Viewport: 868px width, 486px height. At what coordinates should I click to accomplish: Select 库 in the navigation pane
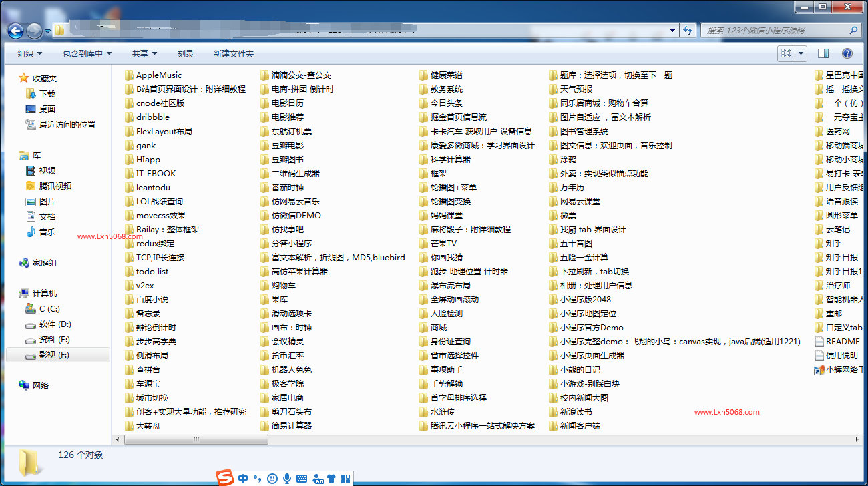[x=37, y=155]
